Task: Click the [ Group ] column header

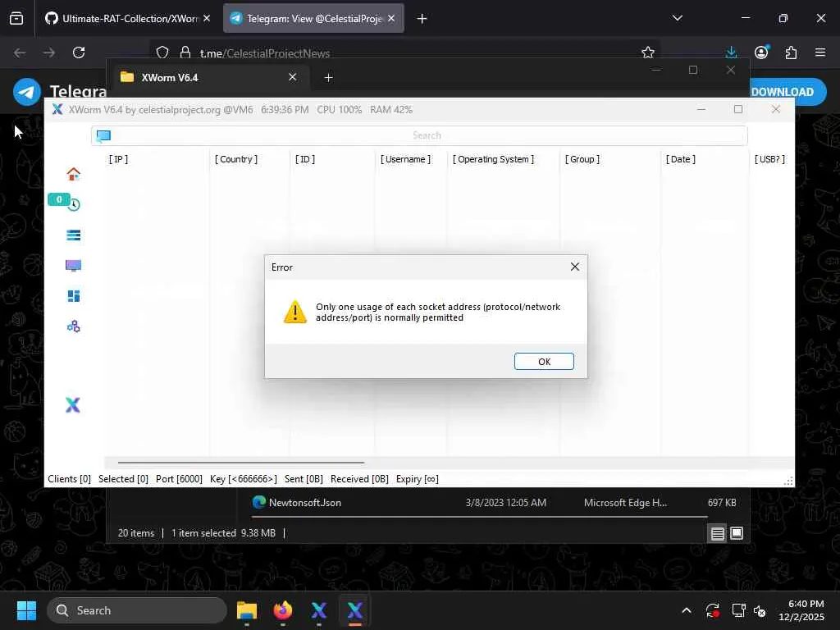Action: pyautogui.click(x=582, y=159)
